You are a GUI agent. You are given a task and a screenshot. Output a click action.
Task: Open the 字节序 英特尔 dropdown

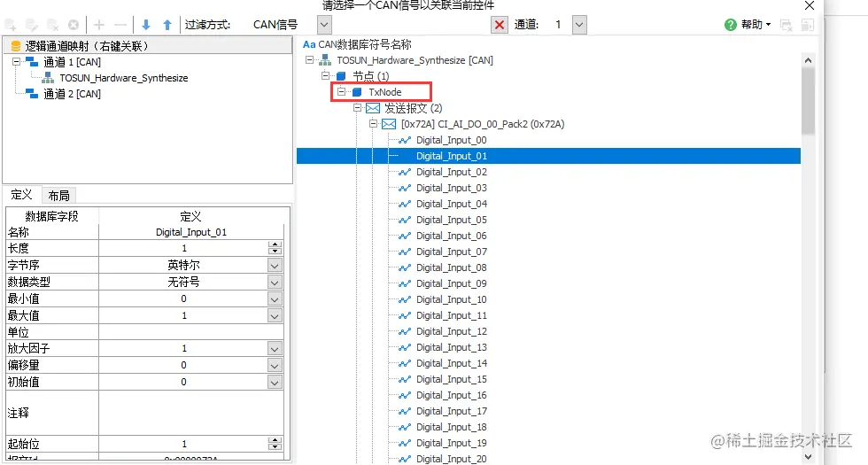(275, 265)
